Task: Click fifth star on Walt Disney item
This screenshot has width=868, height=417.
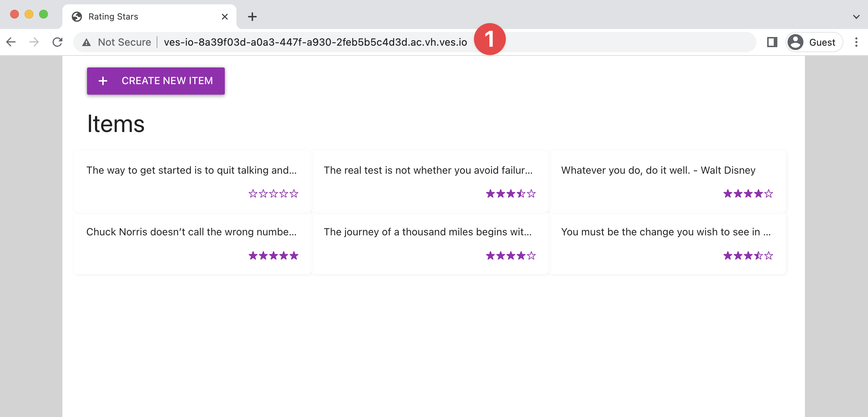Action: [769, 194]
